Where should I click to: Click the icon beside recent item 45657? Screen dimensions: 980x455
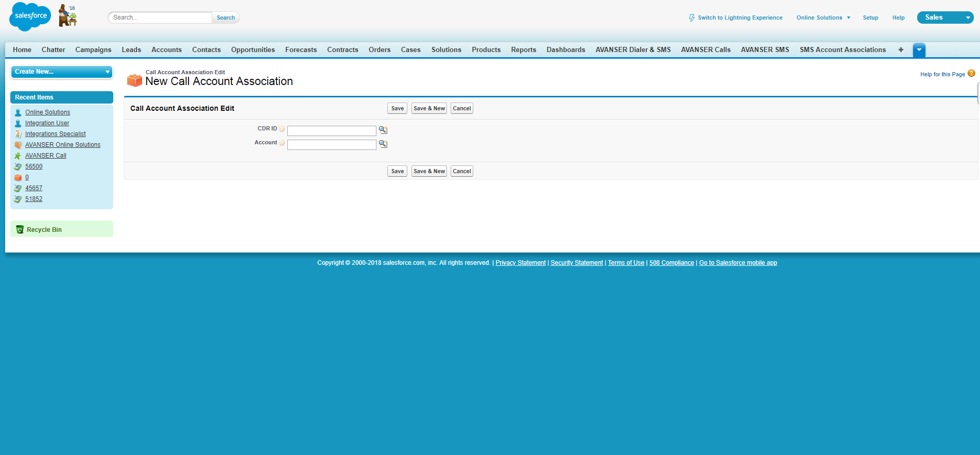[18, 188]
